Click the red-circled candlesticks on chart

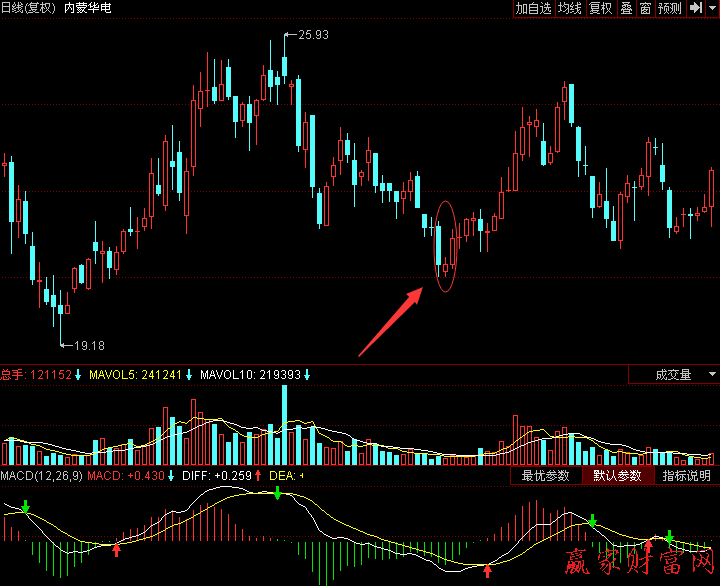446,247
